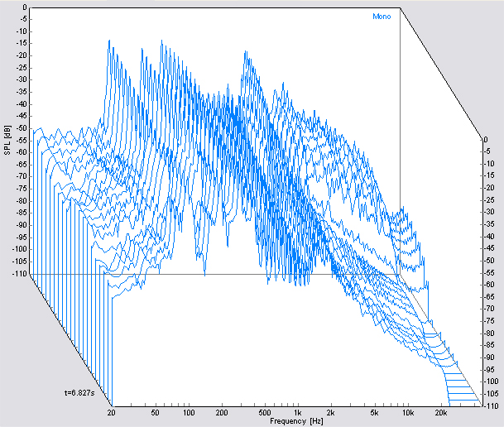Click the -25 label on right SPL axis
Viewport: 504px width, 427px height.
point(490,199)
